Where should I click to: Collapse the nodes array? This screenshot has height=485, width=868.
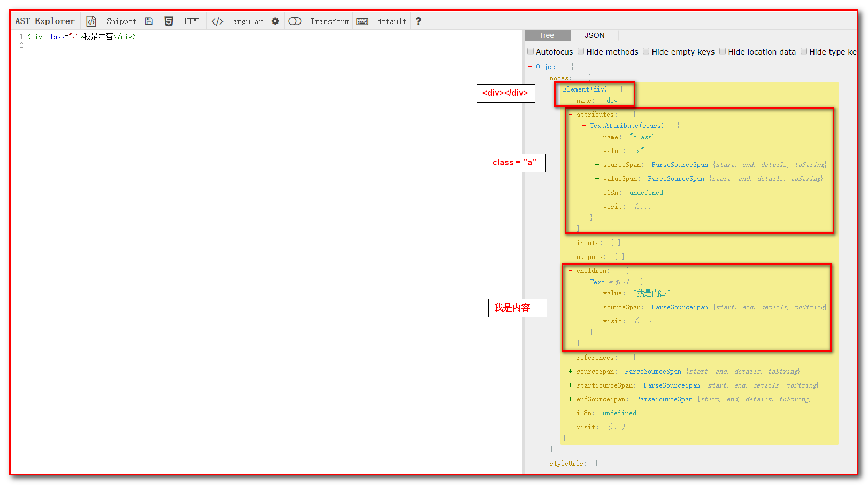coord(543,78)
